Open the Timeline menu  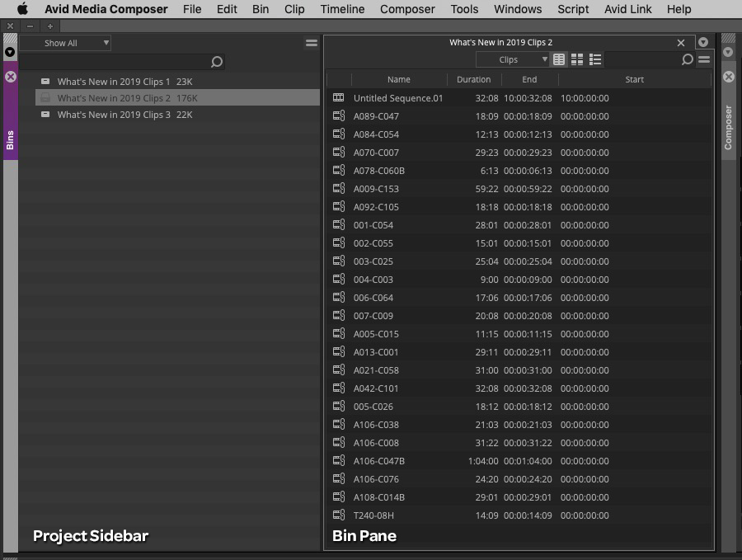pos(342,9)
